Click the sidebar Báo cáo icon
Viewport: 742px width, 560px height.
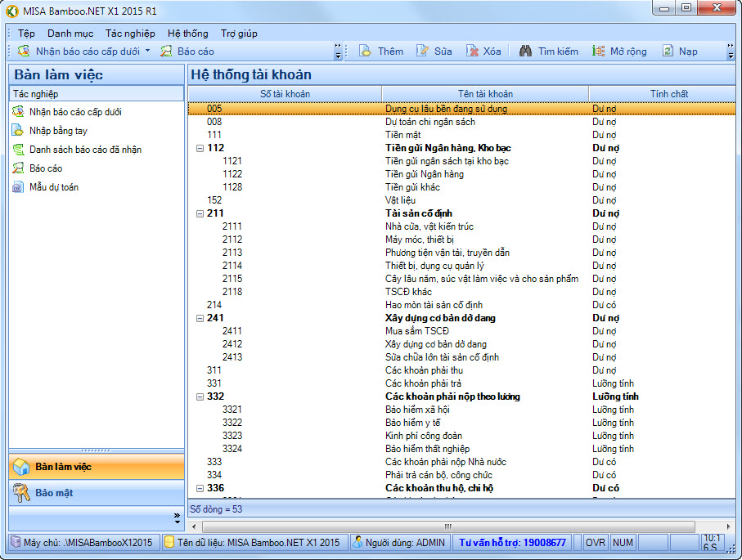tap(18, 168)
